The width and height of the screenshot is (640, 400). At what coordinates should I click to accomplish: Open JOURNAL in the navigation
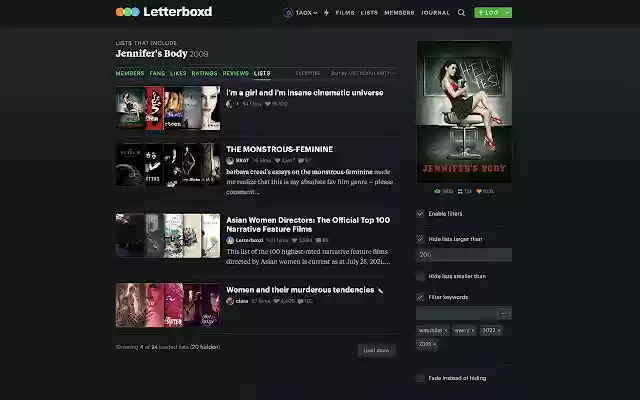(435, 13)
